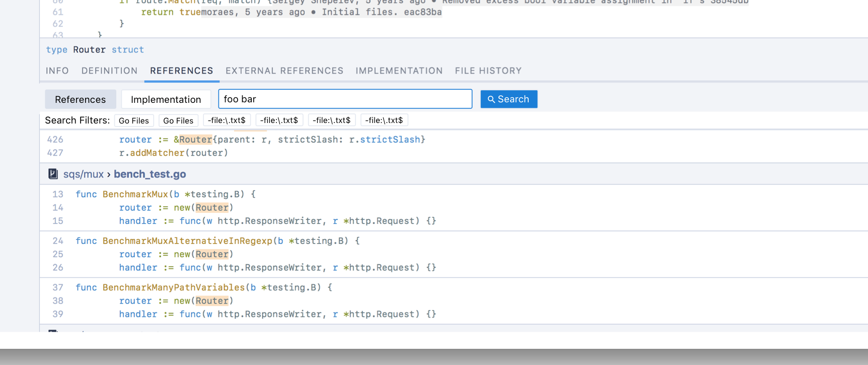This screenshot has height=365, width=868.
Task: Open the DEFINITION tab
Action: (110, 71)
